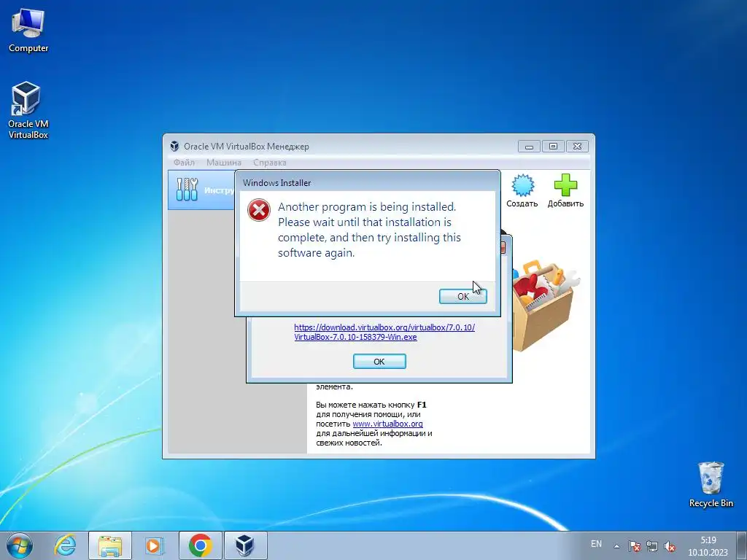Open the Computer desktop icon
Viewport: 747px width, 560px height.
pyautogui.click(x=28, y=29)
